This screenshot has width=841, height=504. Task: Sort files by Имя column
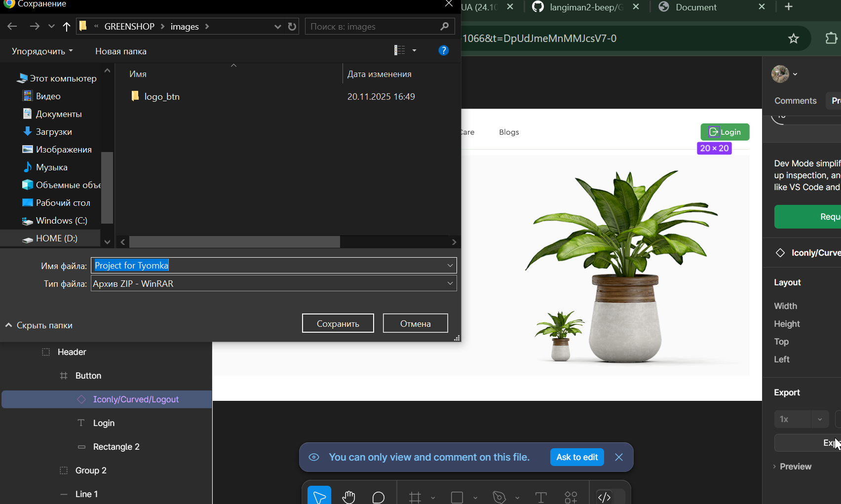click(x=138, y=74)
